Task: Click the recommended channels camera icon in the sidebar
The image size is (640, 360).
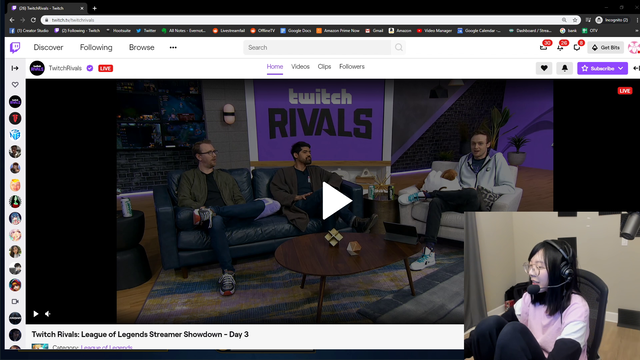Action: click(15, 302)
